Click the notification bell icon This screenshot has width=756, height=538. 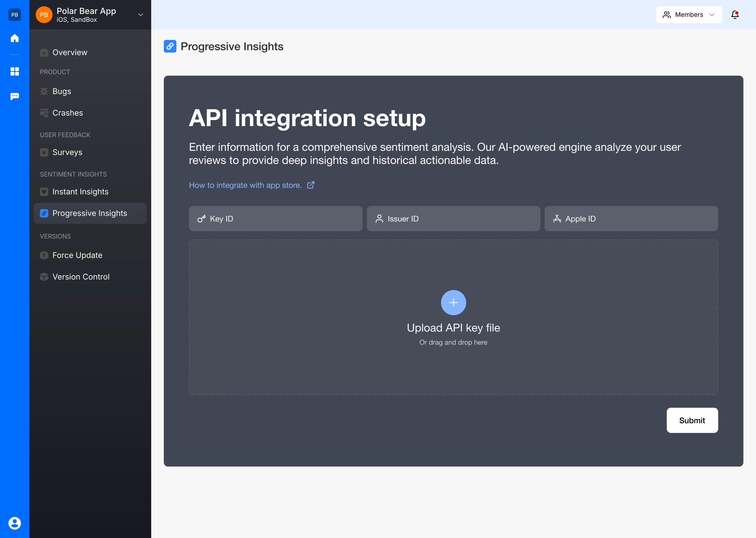[735, 14]
